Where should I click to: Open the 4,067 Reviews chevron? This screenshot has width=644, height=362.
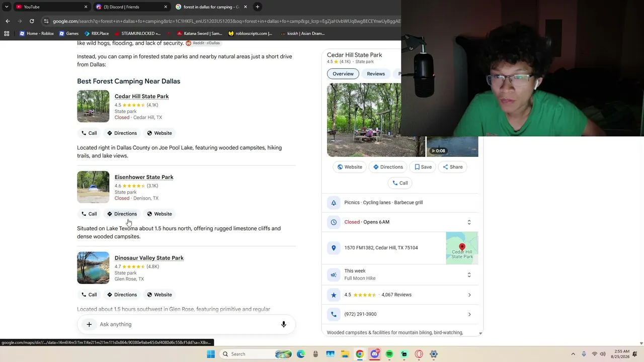[x=469, y=295]
